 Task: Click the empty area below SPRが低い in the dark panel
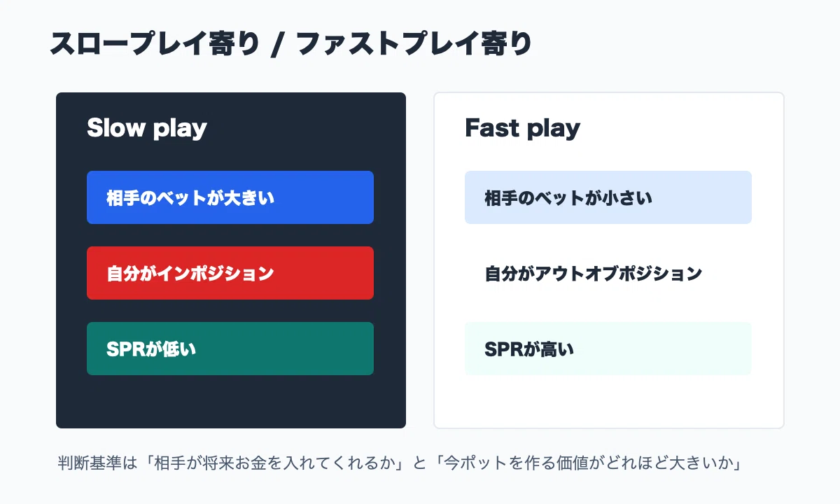tap(230, 401)
